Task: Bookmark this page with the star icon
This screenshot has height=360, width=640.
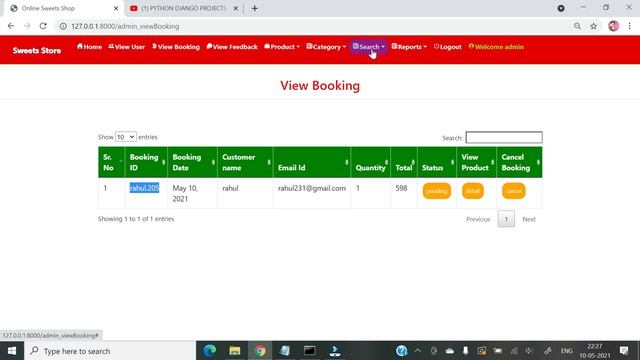Action: coord(593,26)
